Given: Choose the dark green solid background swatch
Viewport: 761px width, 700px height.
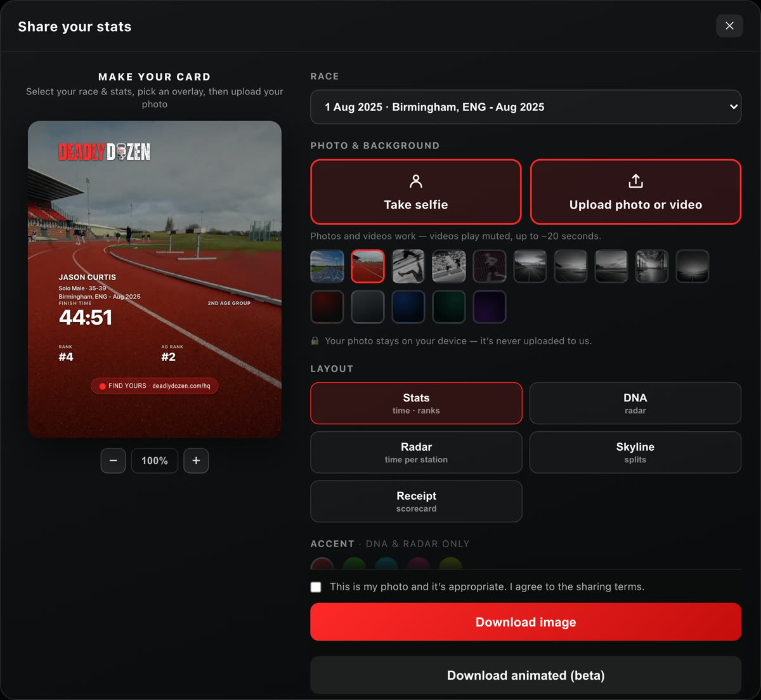Looking at the screenshot, I should click(x=449, y=307).
